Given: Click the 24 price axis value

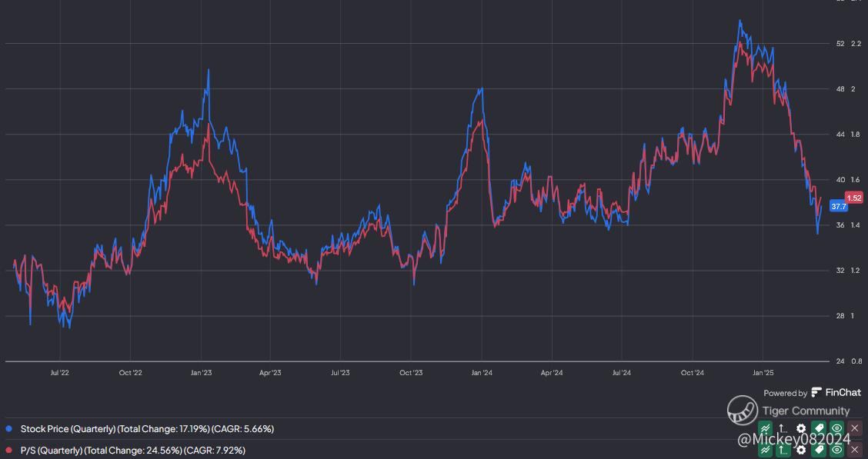Looking at the screenshot, I should (x=840, y=361).
